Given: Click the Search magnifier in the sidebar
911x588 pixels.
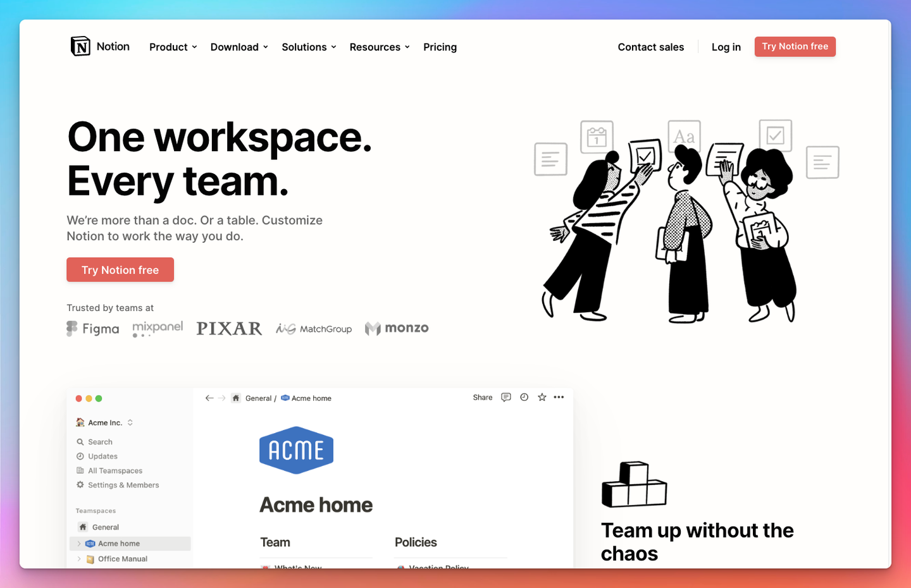Looking at the screenshot, I should (x=80, y=442).
